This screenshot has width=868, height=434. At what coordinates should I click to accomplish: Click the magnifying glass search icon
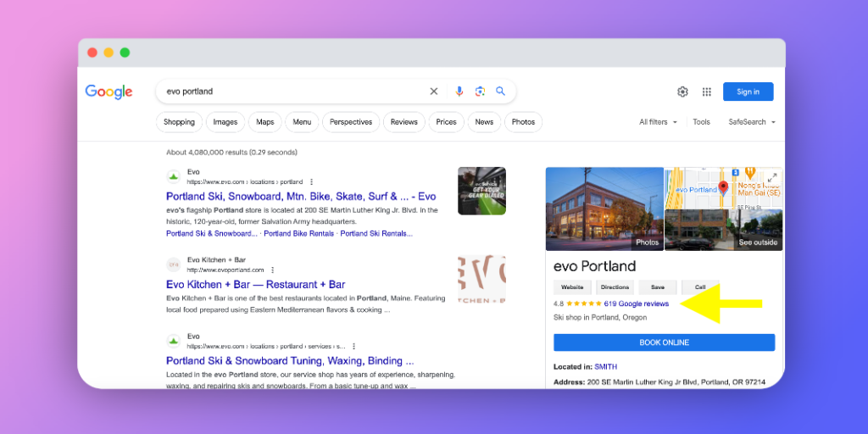(x=500, y=92)
